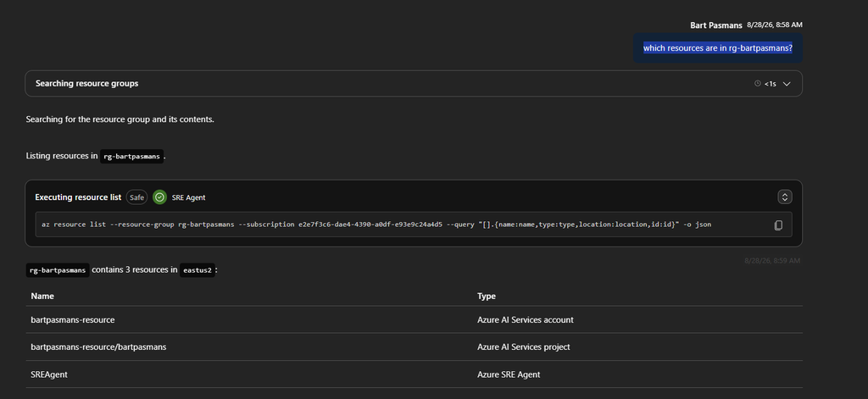Click the Azure SRE Agent type cell

[x=509, y=374]
